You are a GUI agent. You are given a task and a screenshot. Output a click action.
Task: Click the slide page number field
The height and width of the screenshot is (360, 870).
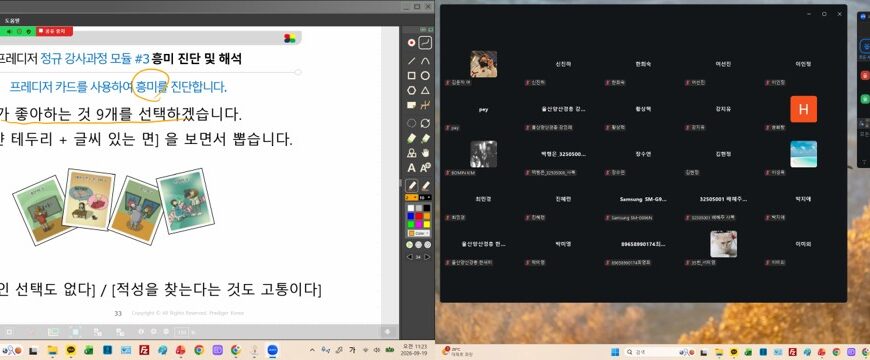coord(182,332)
